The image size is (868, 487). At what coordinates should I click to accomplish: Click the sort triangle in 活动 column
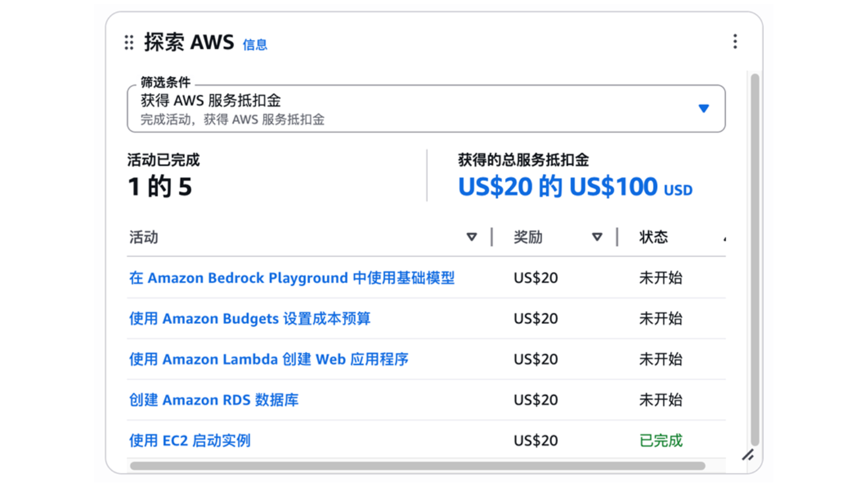[x=471, y=237]
